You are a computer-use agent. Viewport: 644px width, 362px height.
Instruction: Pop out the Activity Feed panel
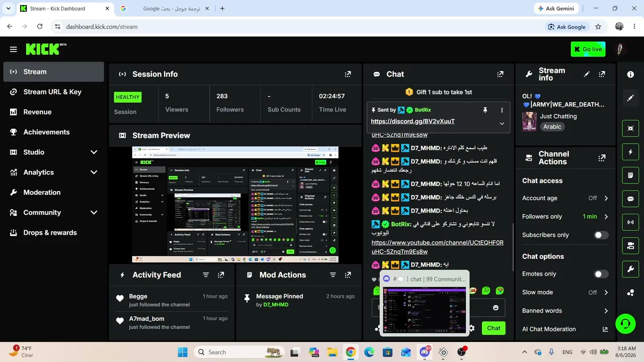click(221, 275)
